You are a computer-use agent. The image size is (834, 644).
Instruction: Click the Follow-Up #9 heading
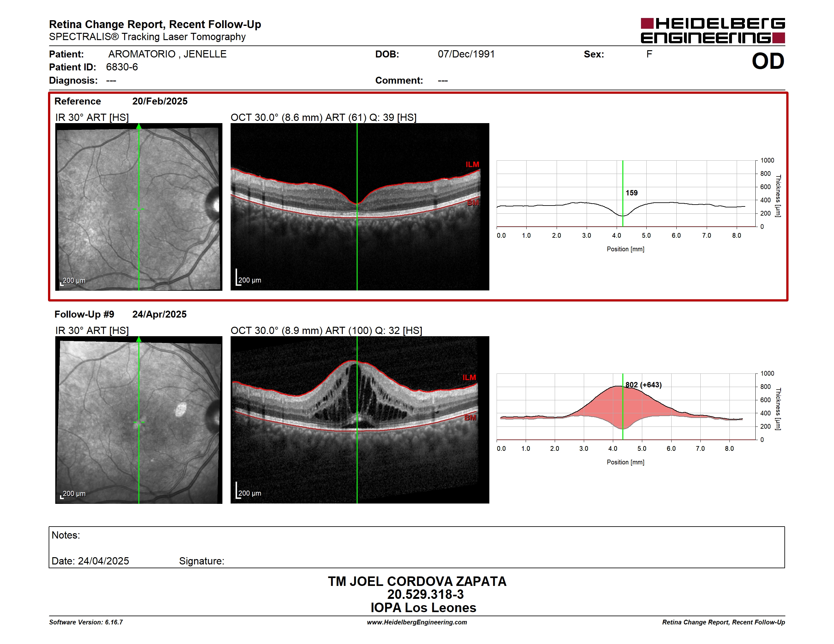(x=84, y=314)
